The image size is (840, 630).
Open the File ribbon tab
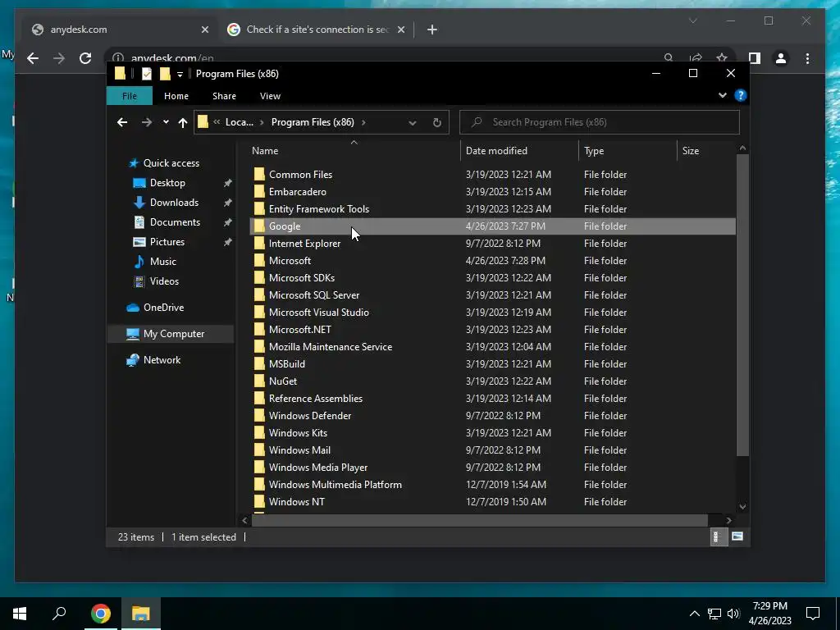[130, 96]
